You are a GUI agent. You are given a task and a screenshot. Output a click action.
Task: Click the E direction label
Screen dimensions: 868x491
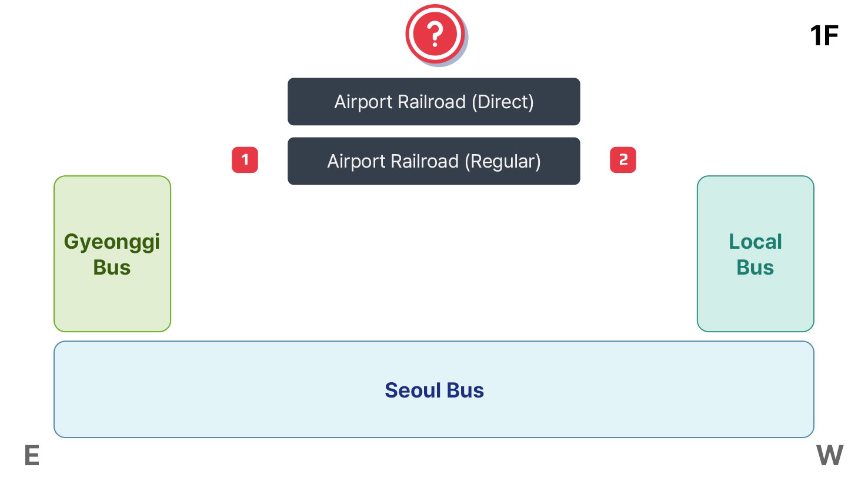32,456
